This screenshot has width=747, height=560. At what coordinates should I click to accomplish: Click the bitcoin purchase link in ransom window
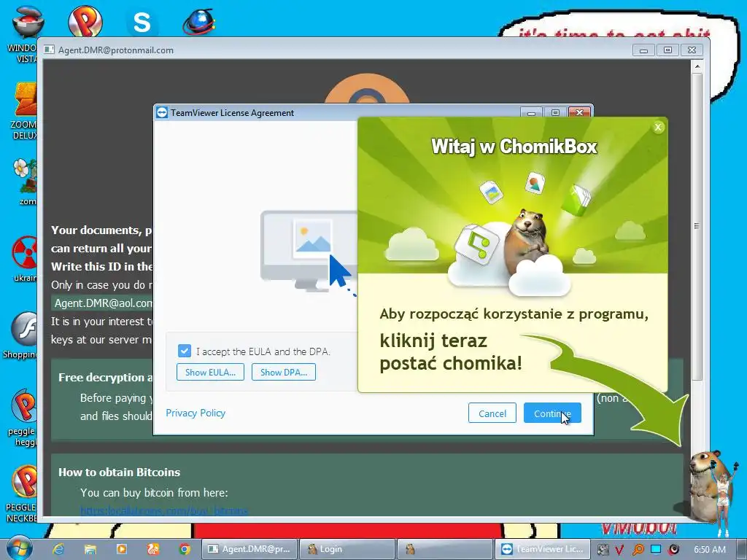coord(164,511)
